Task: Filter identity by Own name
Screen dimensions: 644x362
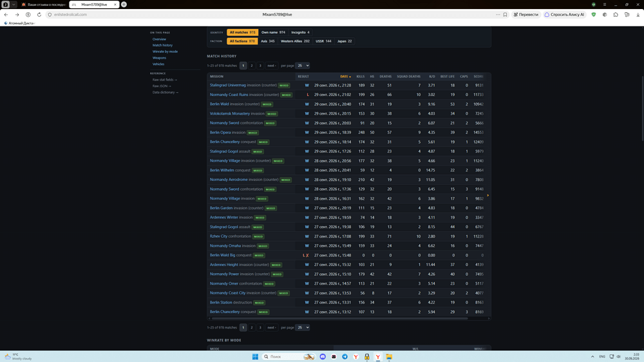Action: click(x=273, y=32)
